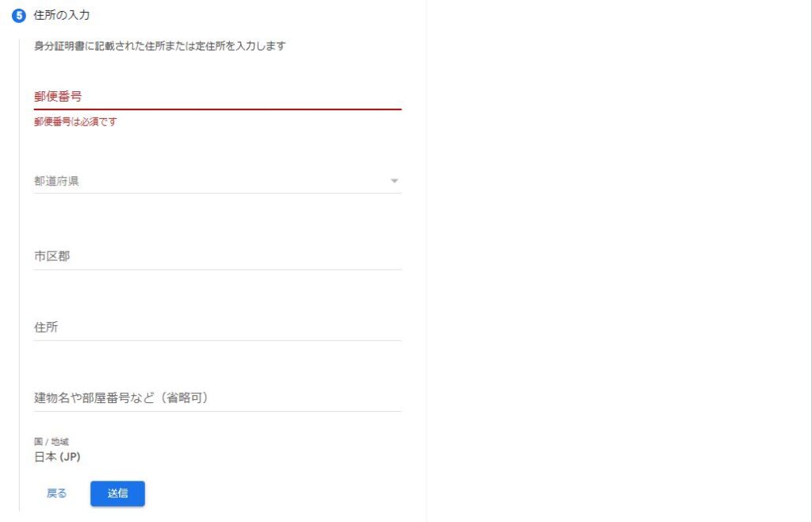Focus the 建物名や部屋番号など field
Image resolution: width=812 pixels, height=522 pixels.
[217, 398]
